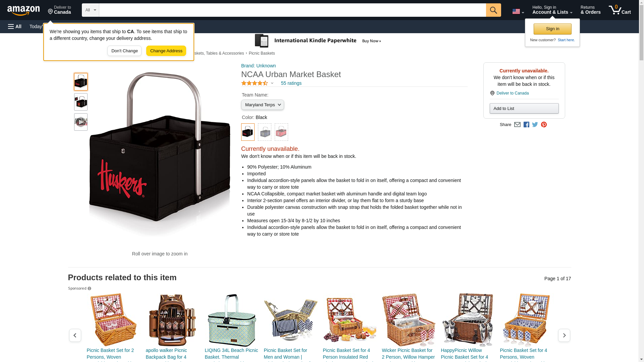Share product on Facebook

tap(526, 125)
